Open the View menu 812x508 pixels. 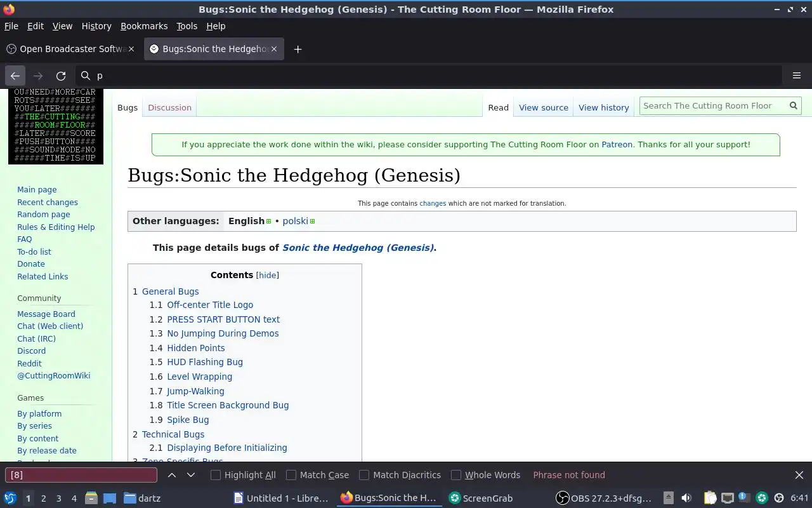coord(62,26)
